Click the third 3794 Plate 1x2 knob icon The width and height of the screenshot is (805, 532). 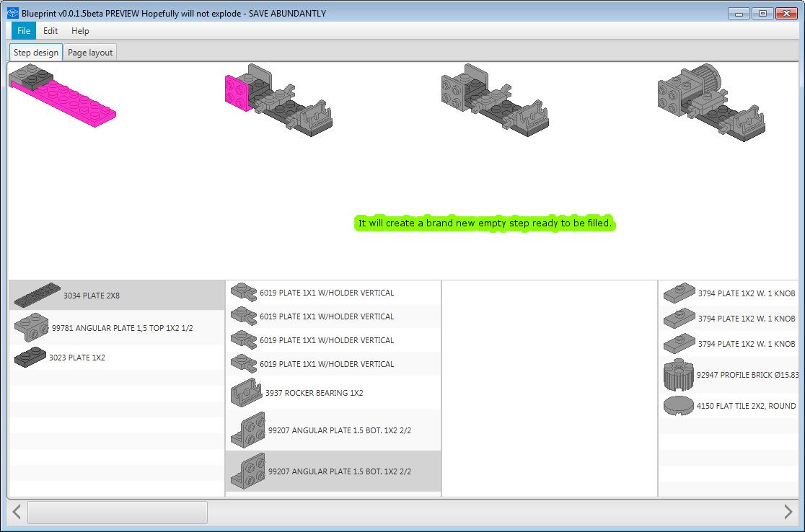(679, 344)
